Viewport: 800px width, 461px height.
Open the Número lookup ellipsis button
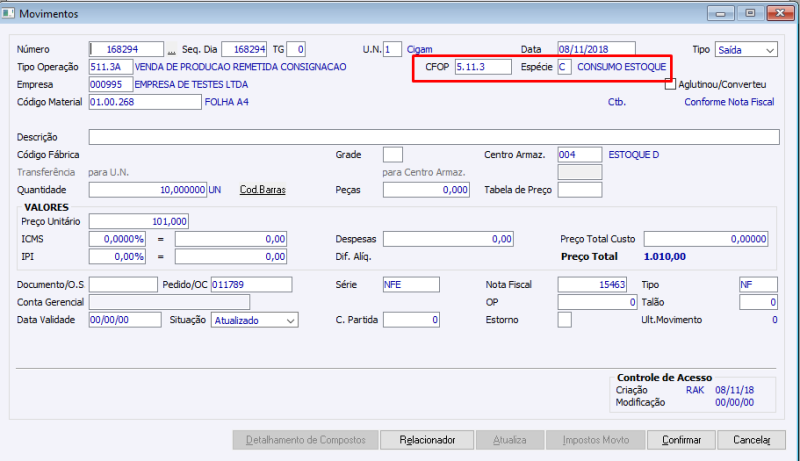(x=171, y=50)
